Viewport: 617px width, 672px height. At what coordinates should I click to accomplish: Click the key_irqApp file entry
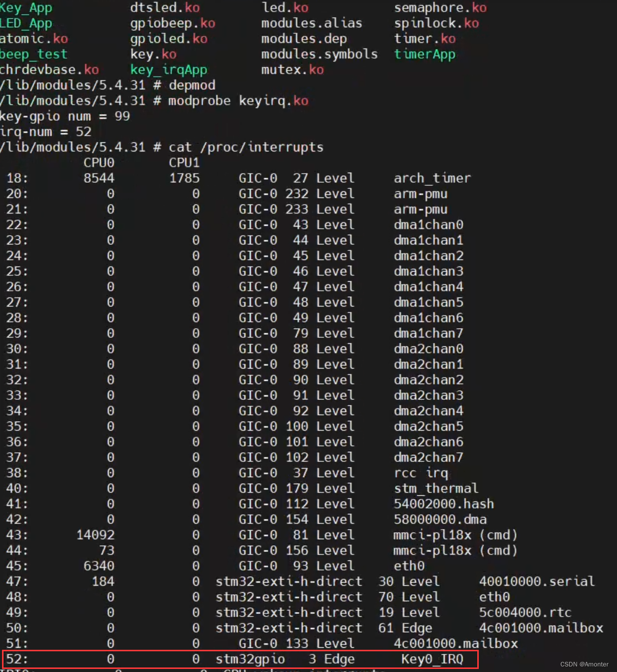pos(169,70)
